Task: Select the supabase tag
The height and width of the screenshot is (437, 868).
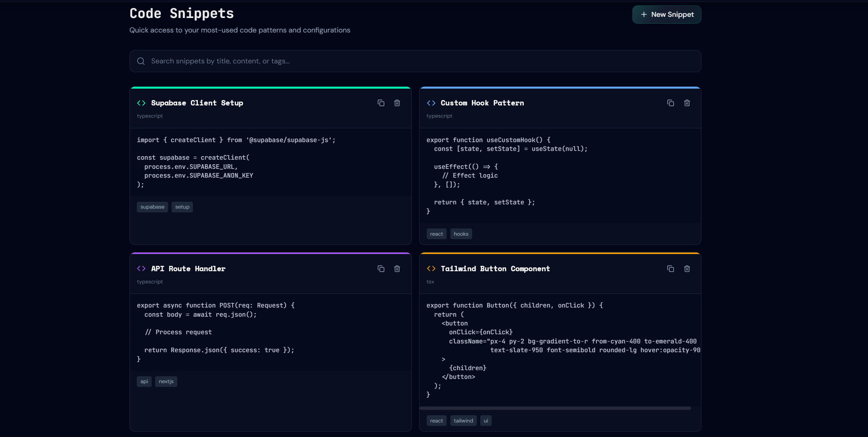Action: [152, 207]
